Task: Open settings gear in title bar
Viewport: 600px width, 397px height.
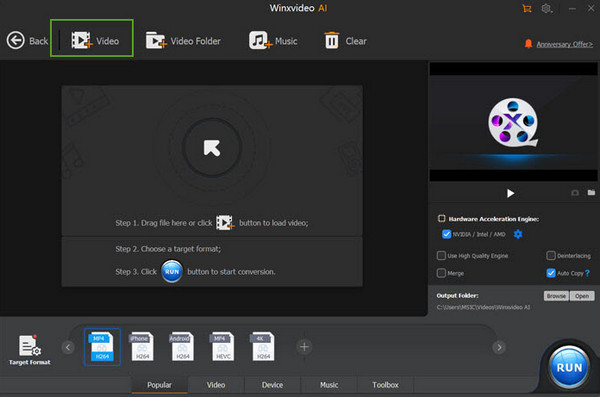Action: [x=546, y=8]
